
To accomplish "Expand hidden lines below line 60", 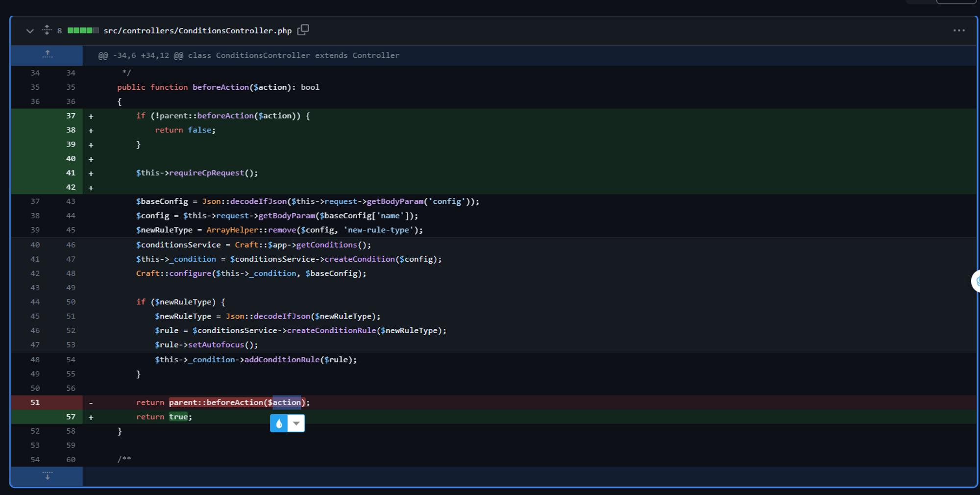I will (x=47, y=476).
